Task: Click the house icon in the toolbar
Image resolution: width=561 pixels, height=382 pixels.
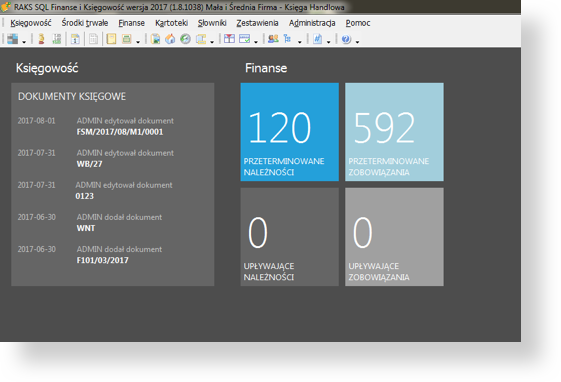Action: (x=170, y=39)
